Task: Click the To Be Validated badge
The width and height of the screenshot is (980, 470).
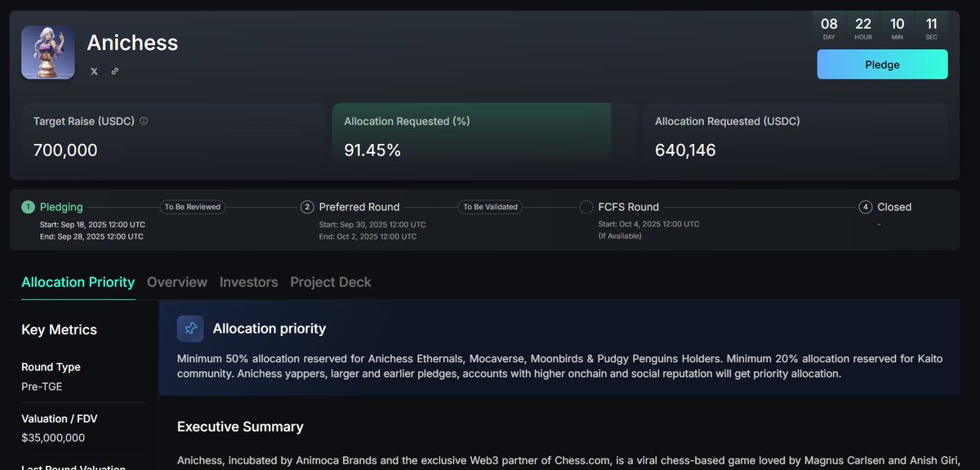Action: tap(491, 207)
